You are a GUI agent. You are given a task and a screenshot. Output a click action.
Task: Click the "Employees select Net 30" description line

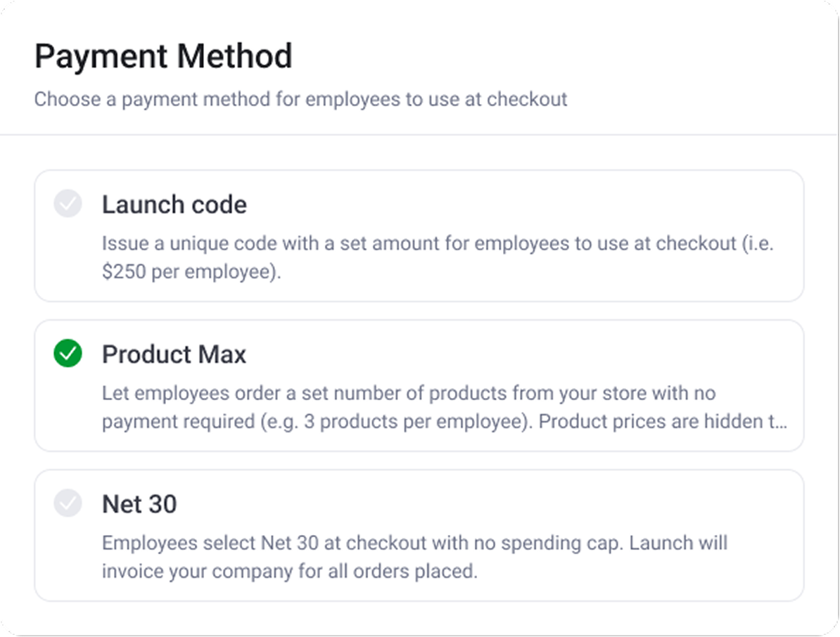pyautogui.click(x=414, y=543)
